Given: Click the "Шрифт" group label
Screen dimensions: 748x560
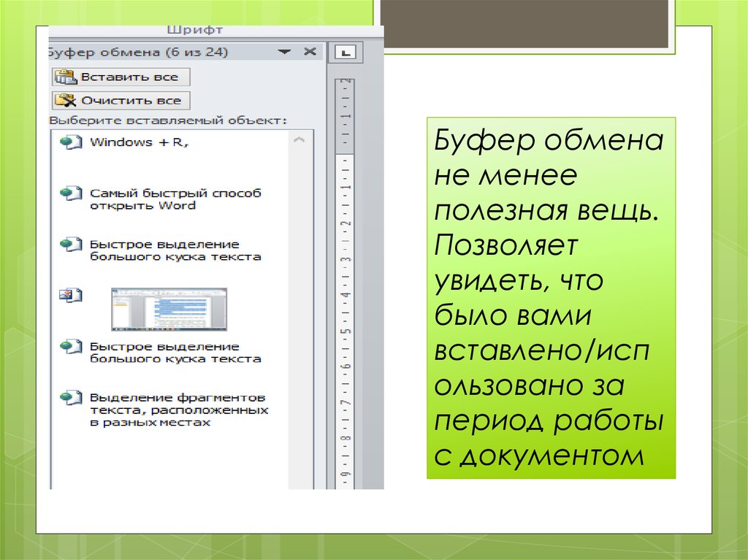Looking at the screenshot, I should 194,31.
